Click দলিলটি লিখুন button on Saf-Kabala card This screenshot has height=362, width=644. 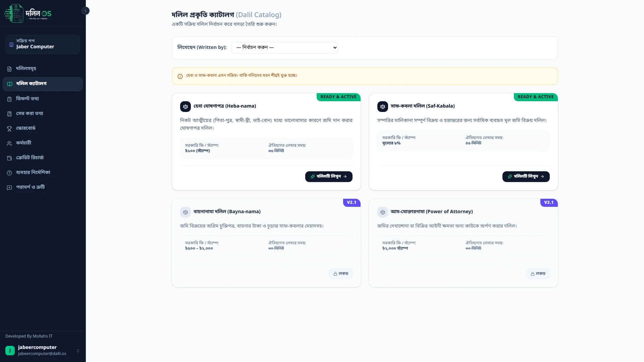(526, 177)
